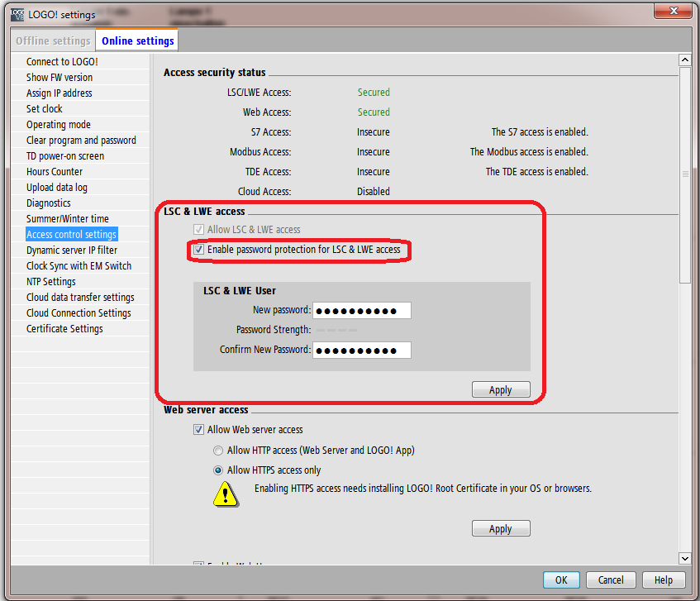Screen dimensions: 700x601
Task: Toggle Allow Web server access checkbox
Action: point(198,430)
